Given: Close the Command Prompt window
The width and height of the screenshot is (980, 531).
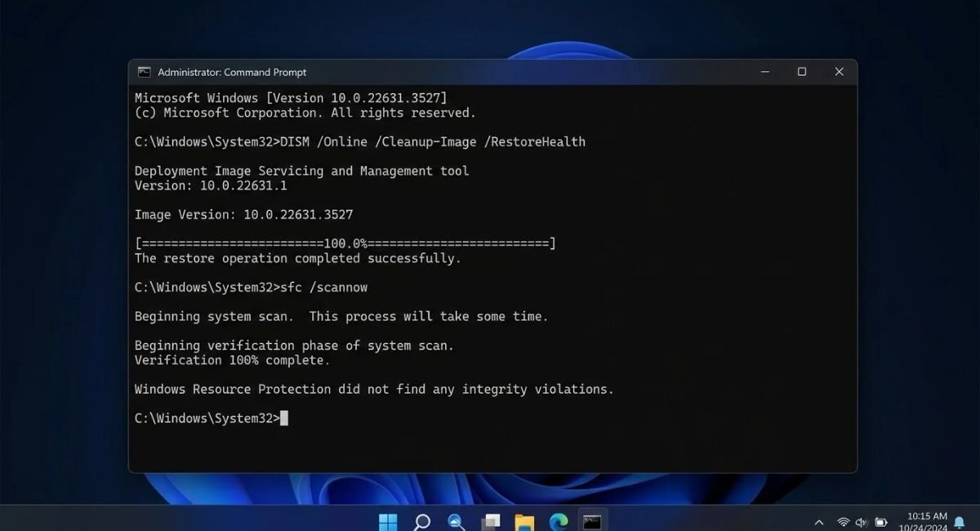Looking at the screenshot, I should click(x=839, y=72).
